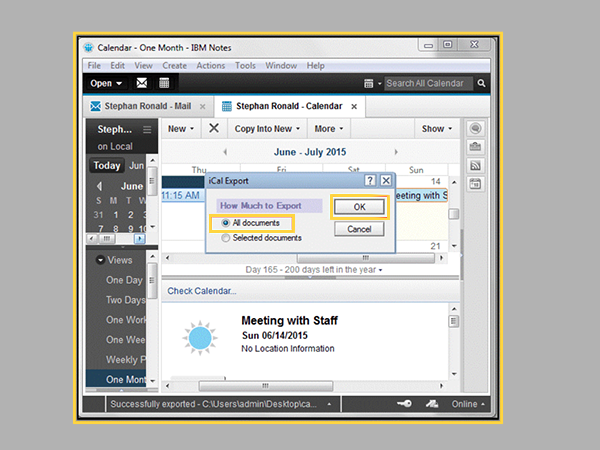Open the Calendar icon in the toolbar
The width and height of the screenshot is (600, 450).
point(164,83)
